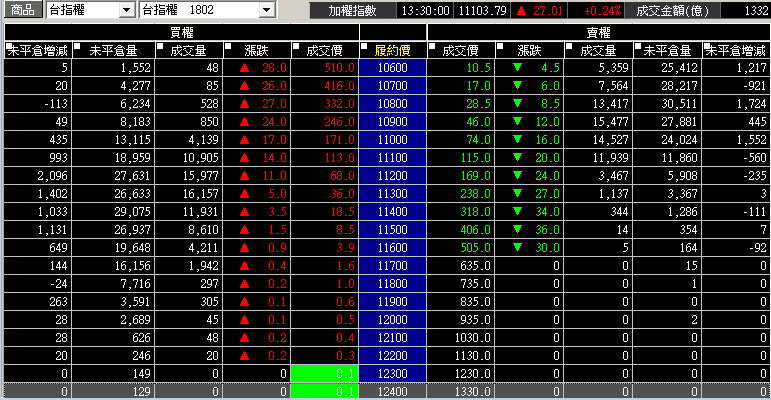Click put open interest change 1,724
This screenshot has height=400, width=771.
coord(751,104)
